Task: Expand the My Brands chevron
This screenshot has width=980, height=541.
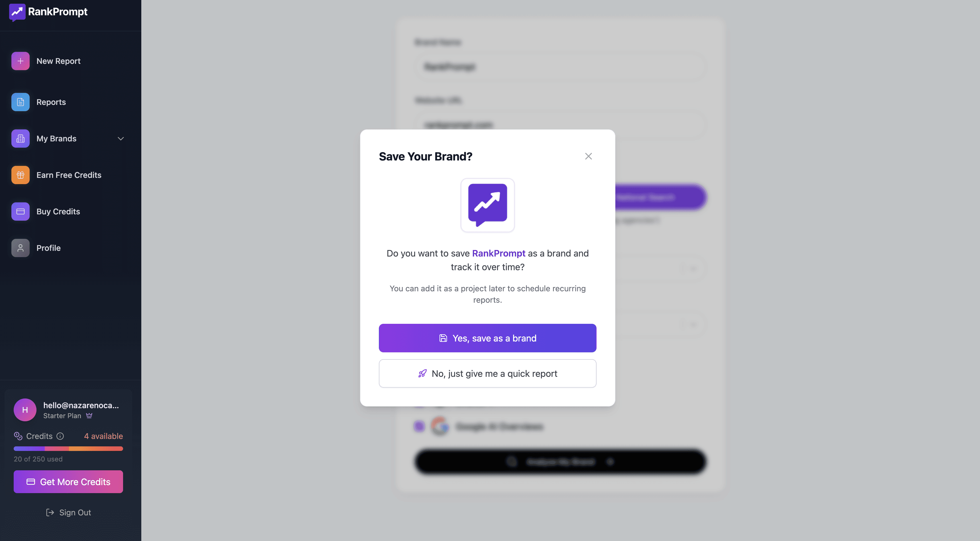Action: click(x=121, y=139)
